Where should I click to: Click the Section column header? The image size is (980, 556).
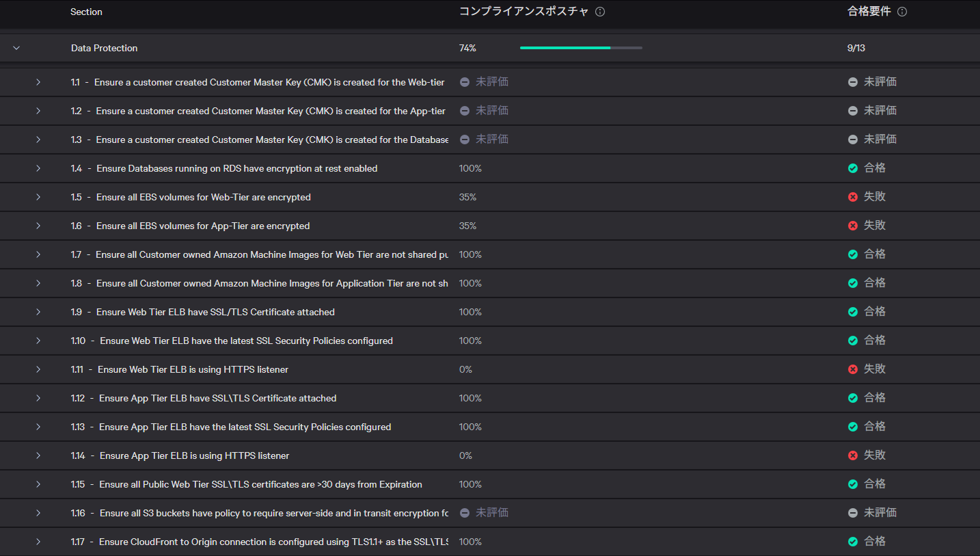pos(86,12)
